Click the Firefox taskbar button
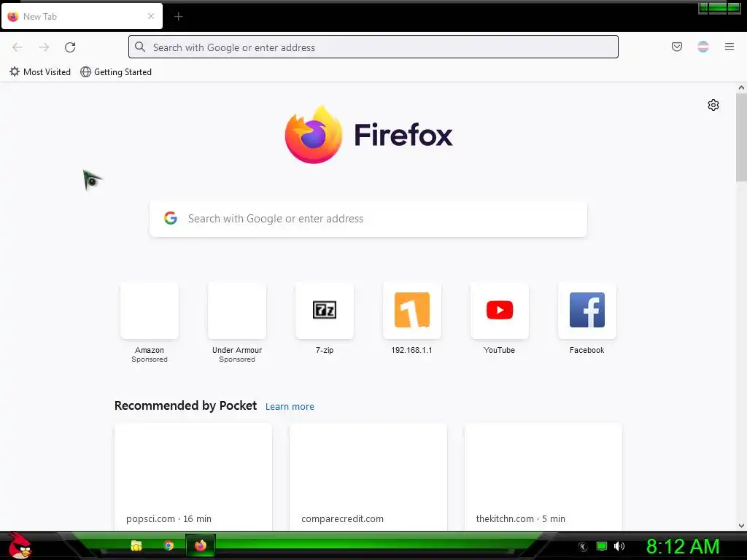 tap(201, 545)
